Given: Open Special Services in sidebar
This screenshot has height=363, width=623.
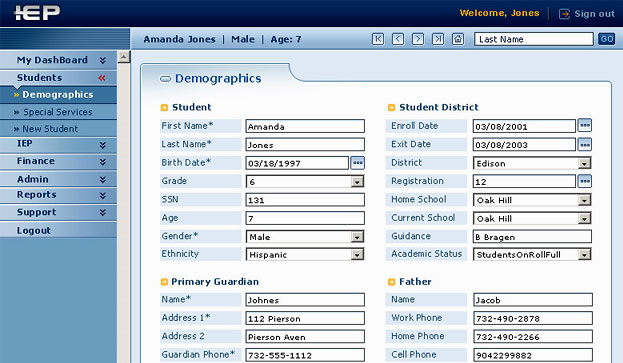Looking at the screenshot, I should click(58, 112).
